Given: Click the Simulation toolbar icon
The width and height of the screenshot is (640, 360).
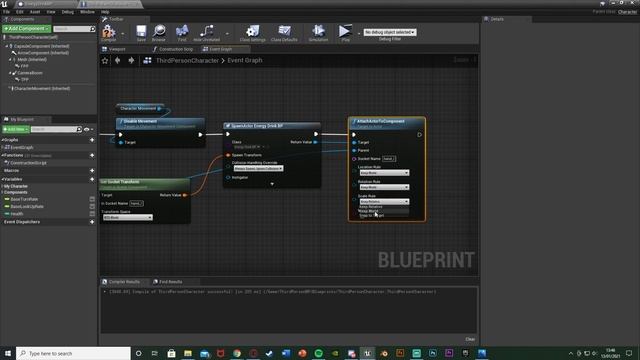Looking at the screenshot, I should [318, 31].
